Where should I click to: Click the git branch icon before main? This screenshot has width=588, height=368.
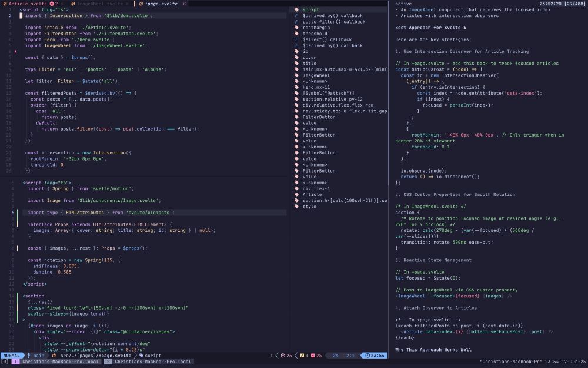(x=29, y=356)
